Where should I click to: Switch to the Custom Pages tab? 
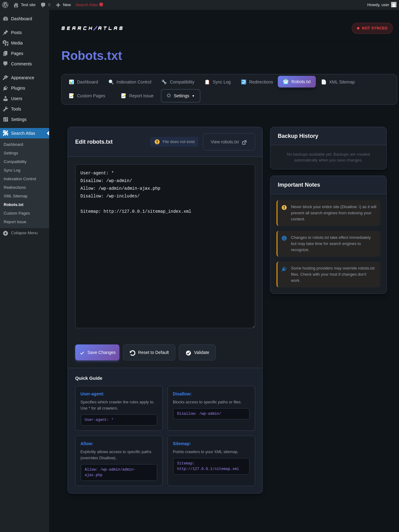pos(87,96)
